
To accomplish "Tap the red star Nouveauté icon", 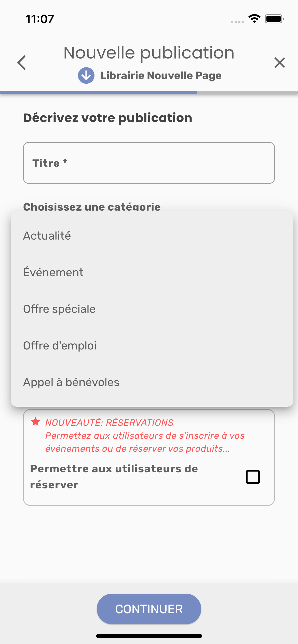I will [x=36, y=422].
